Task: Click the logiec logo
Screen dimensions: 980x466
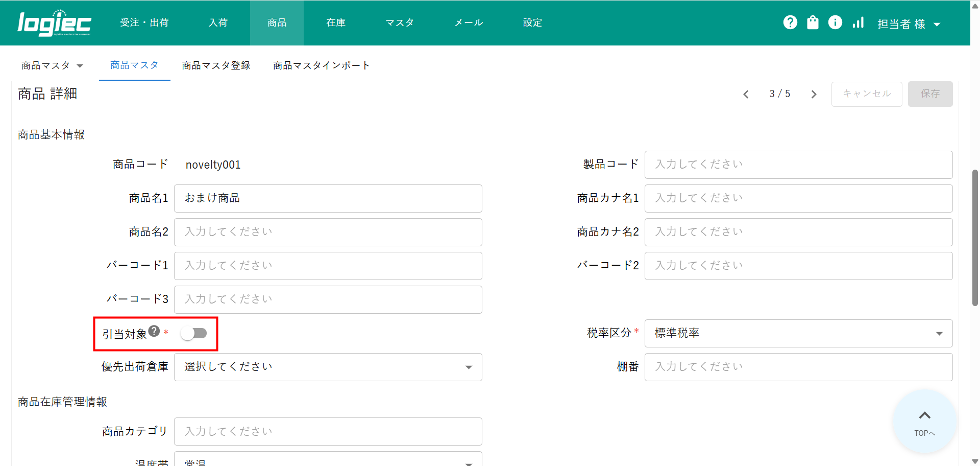Action: coord(54,23)
